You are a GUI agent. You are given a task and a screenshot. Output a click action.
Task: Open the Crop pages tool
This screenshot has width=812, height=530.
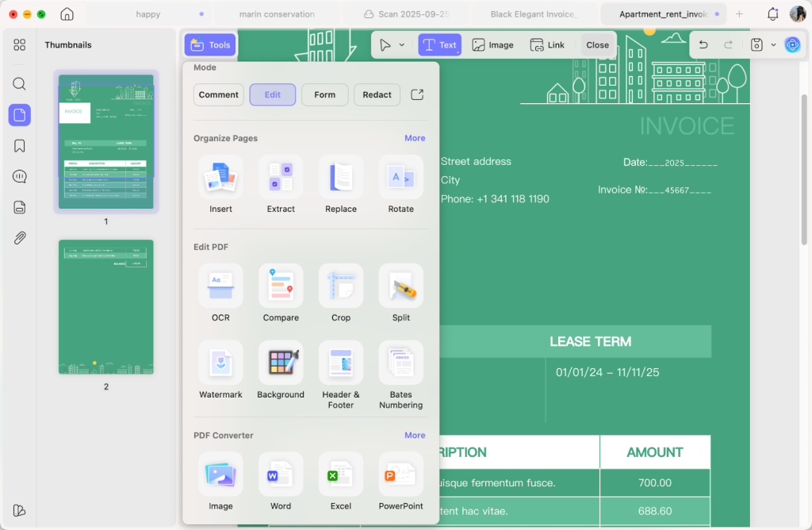pos(341,286)
